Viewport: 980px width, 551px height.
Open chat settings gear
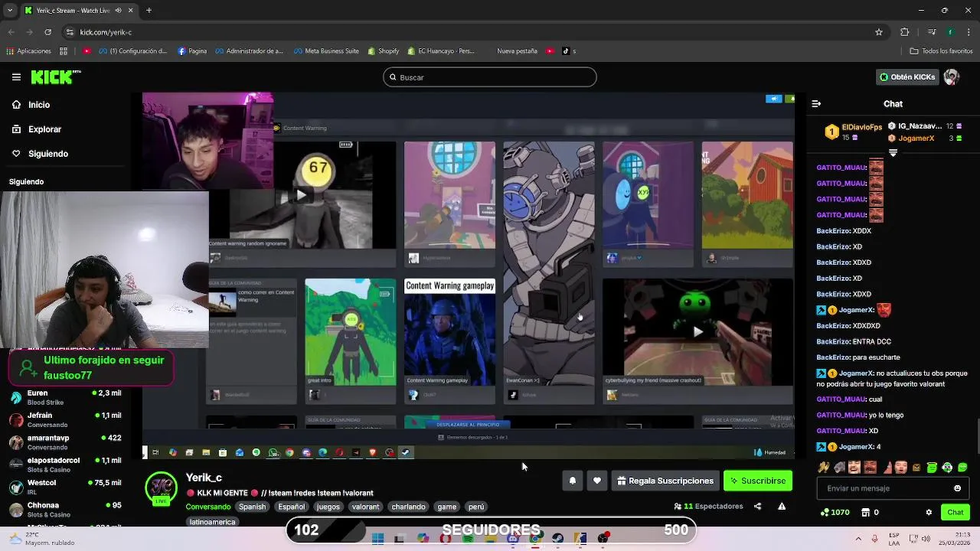point(929,513)
